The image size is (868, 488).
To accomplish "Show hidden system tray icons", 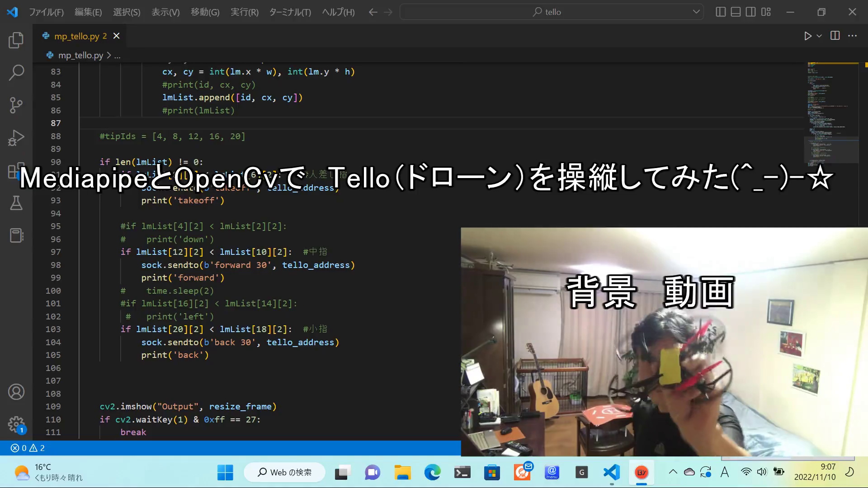I will tap(673, 472).
